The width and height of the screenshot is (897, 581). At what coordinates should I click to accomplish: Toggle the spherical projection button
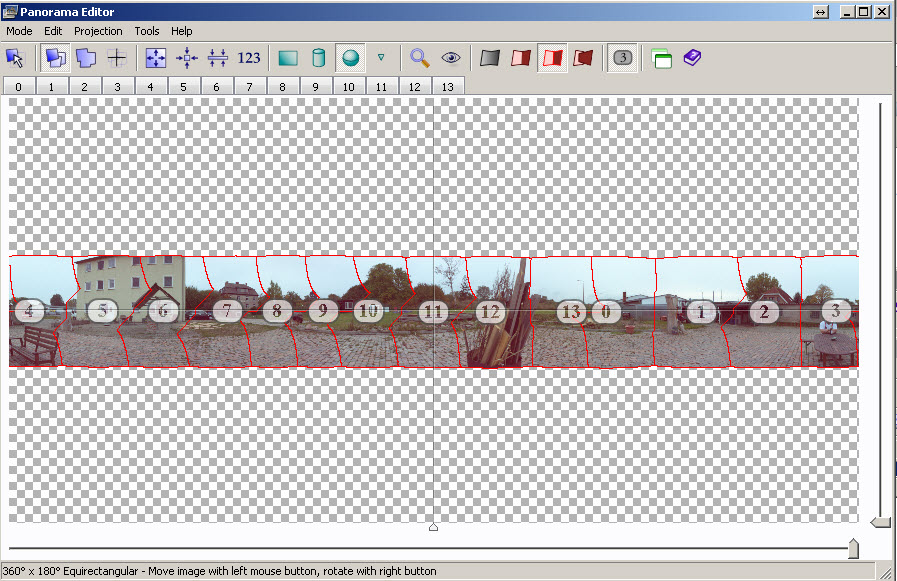point(350,58)
